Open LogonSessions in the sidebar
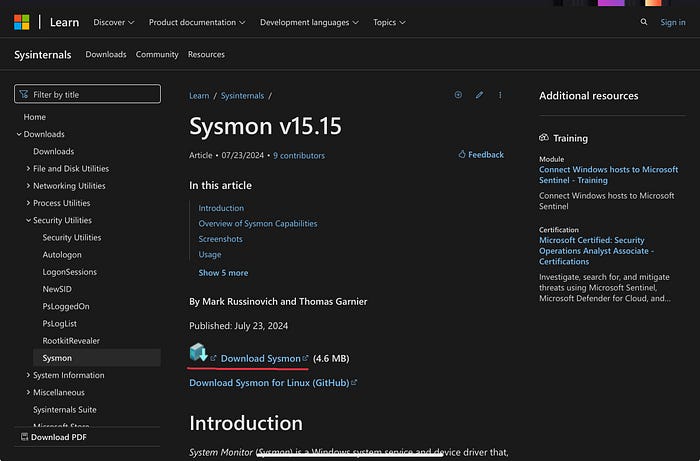Screen dimensions: 700x461 point(70,272)
